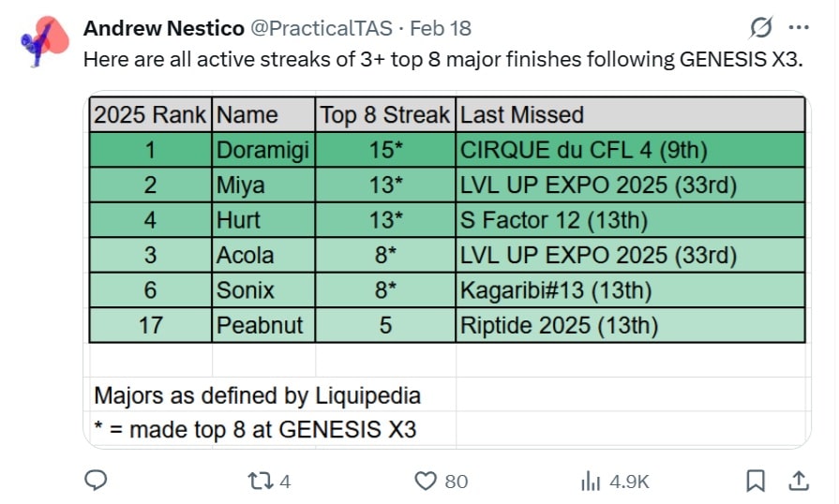Like the post via heart icon

[427, 481]
